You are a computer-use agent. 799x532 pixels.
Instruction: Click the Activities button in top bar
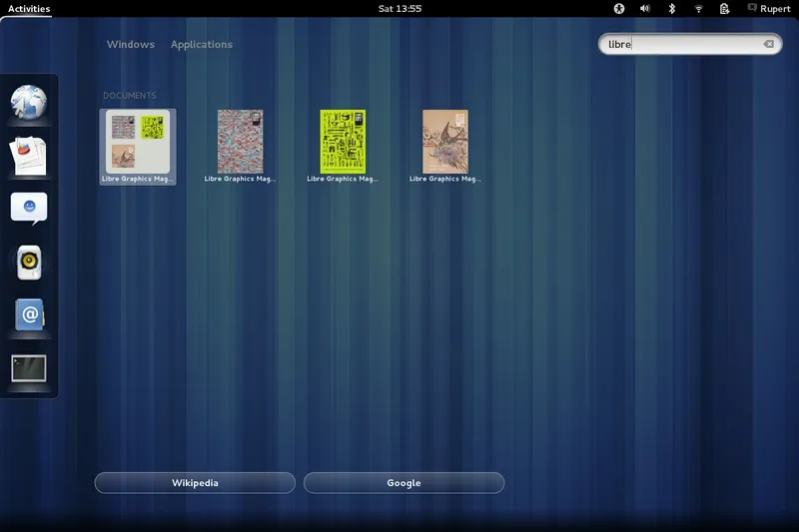point(29,8)
